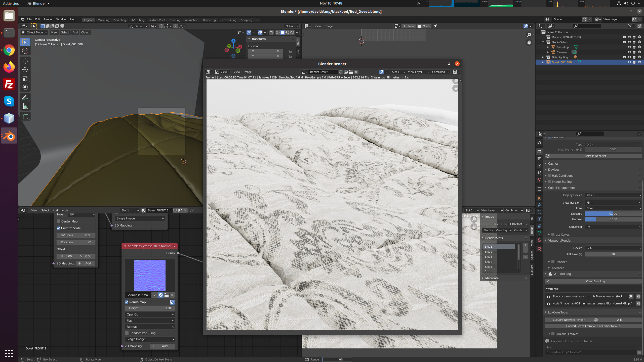Viewport: 644px width, 362px height.
Task: Select the Move tool in viewport toolbar
Action: [x=25, y=61]
